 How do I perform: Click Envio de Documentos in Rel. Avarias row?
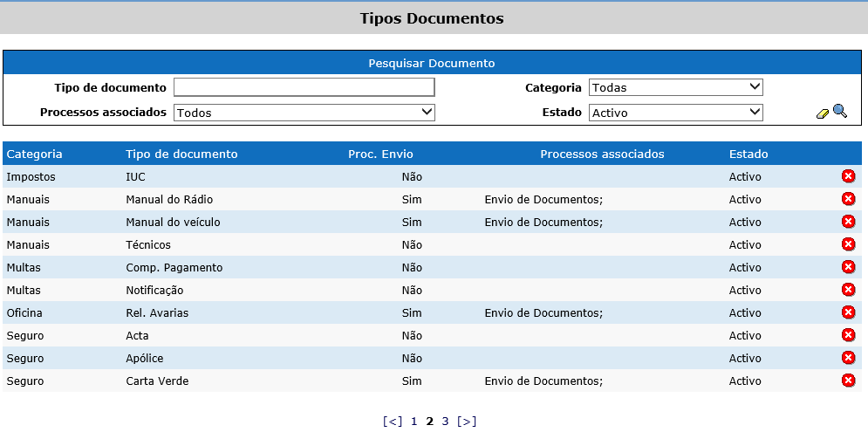(x=543, y=312)
